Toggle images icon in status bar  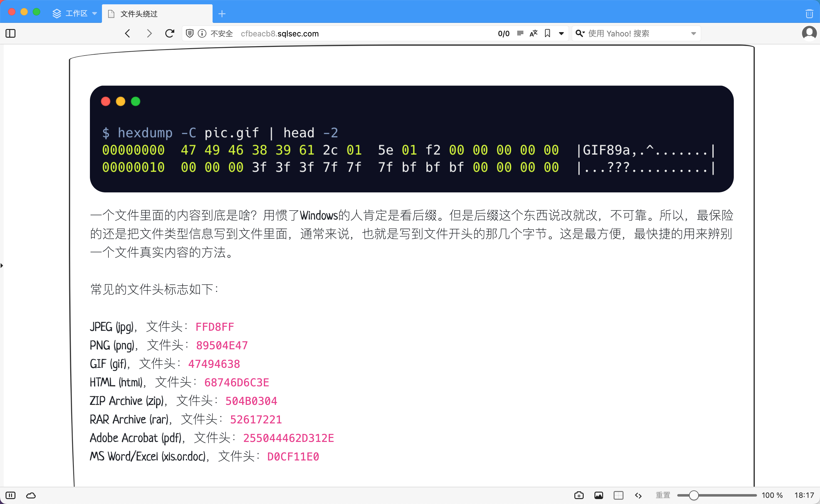pyautogui.click(x=598, y=495)
